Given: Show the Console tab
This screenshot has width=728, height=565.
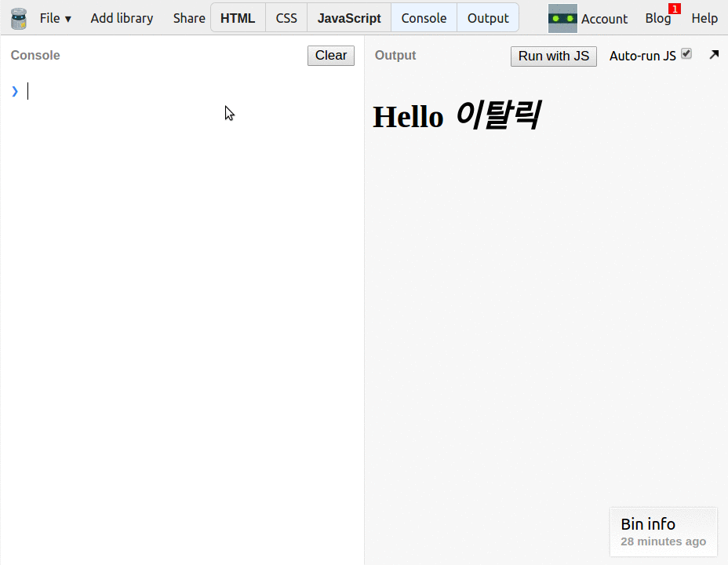Looking at the screenshot, I should pyautogui.click(x=424, y=17).
